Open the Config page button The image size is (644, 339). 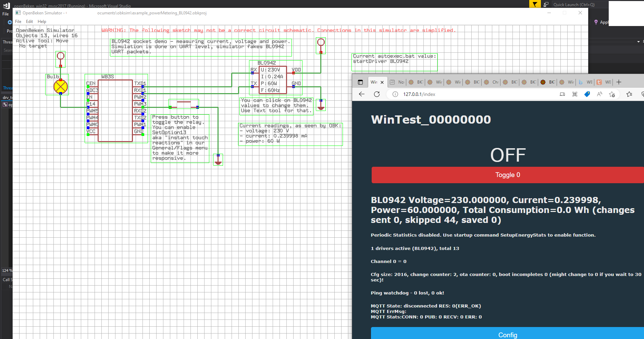click(508, 333)
